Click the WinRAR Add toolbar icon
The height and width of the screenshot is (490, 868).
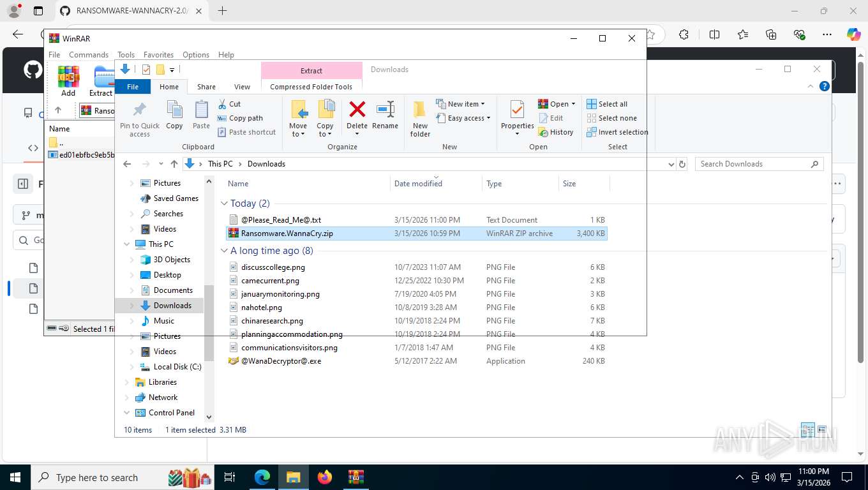click(x=68, y=77)
